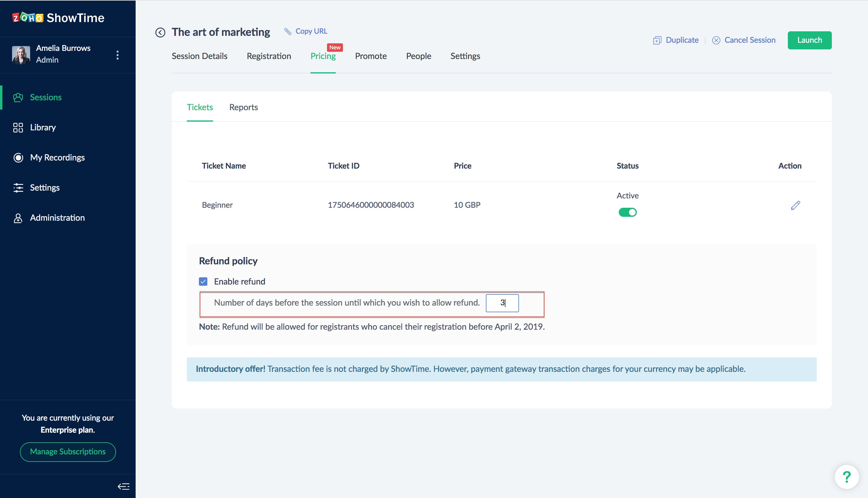Screen dimensions: 868x498
Task: Click Amelia Burrows profile picture
Action: (x=21, y=55)
